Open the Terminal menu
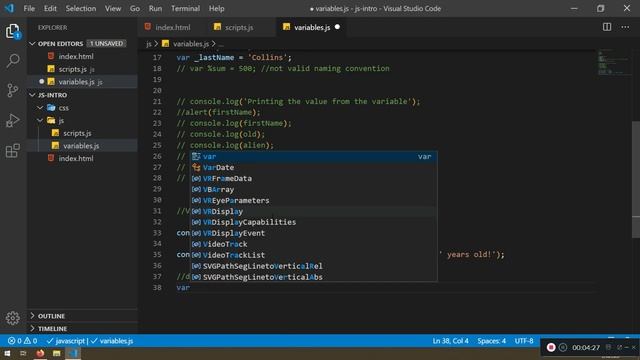The image size is (640, 360). point(185,8)
